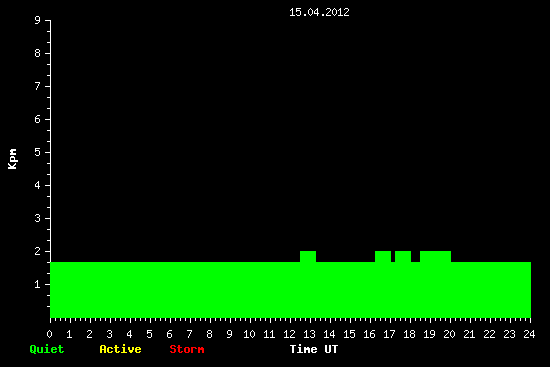
Task: Click the 9 tick on Kpm axis
Action: (x=38, y=20)
